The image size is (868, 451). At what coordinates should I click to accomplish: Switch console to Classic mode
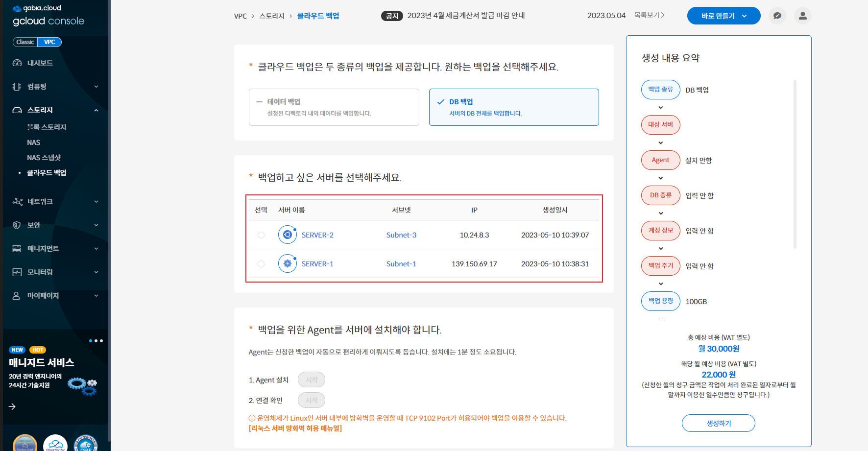coord(25,42)
